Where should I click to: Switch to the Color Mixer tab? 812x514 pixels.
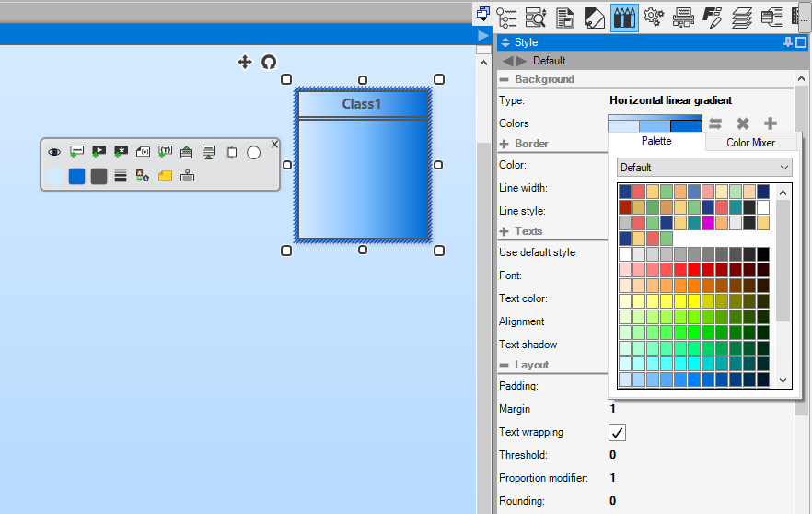750,143
